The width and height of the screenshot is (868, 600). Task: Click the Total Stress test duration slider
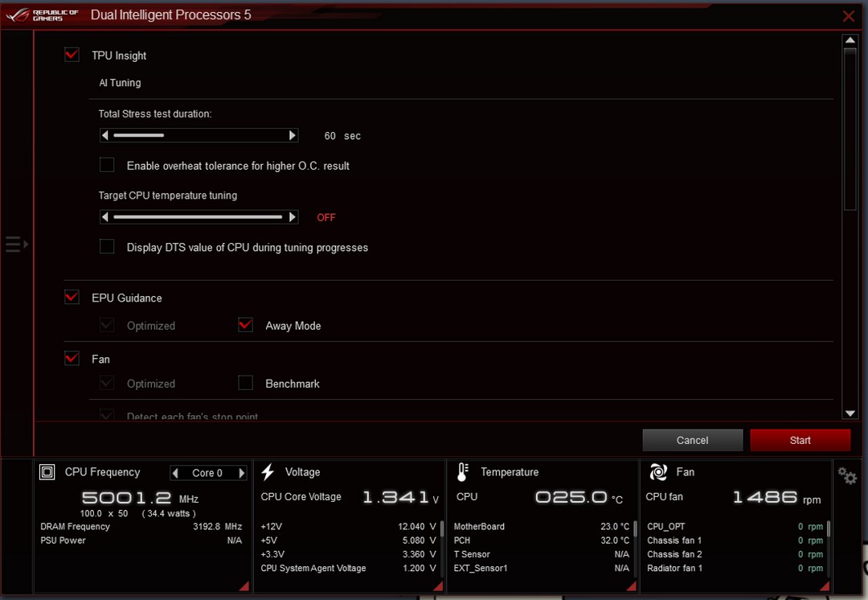pyautogui.click(x=199, y=135)
